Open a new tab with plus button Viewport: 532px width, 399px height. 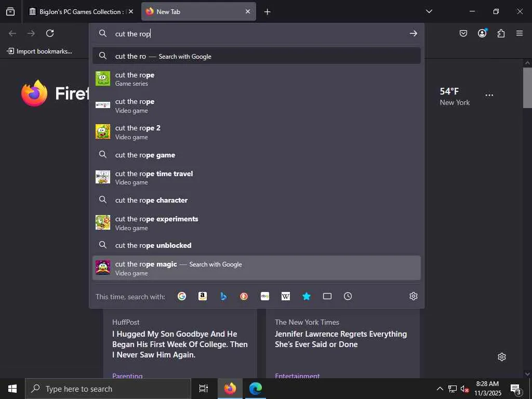tap(268, 12)
